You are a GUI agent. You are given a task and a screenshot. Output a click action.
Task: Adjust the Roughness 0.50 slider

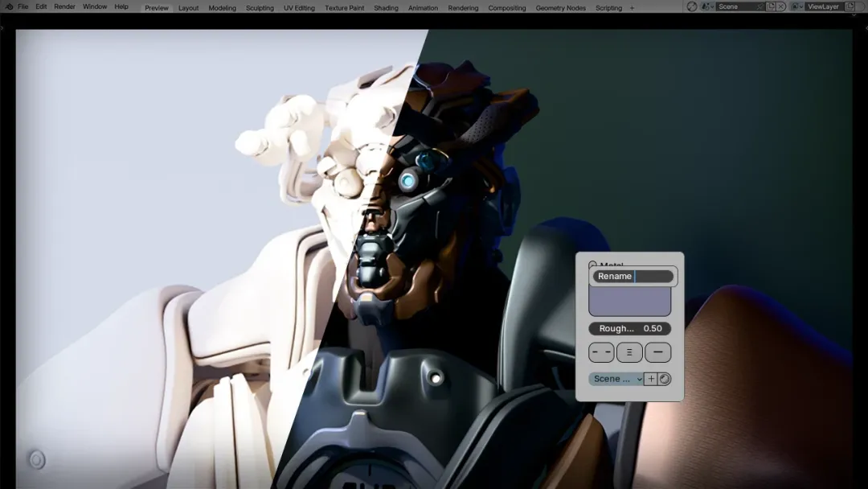tap(629, 328)
